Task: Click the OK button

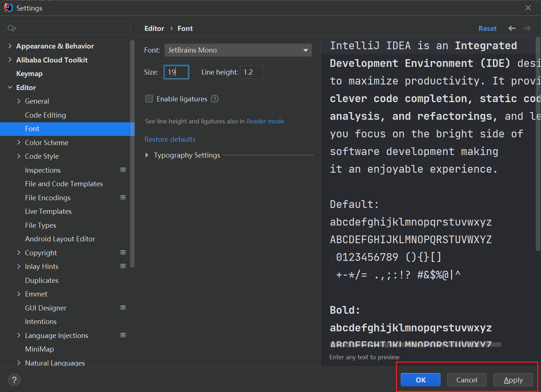Action: [x=420, y=380]
